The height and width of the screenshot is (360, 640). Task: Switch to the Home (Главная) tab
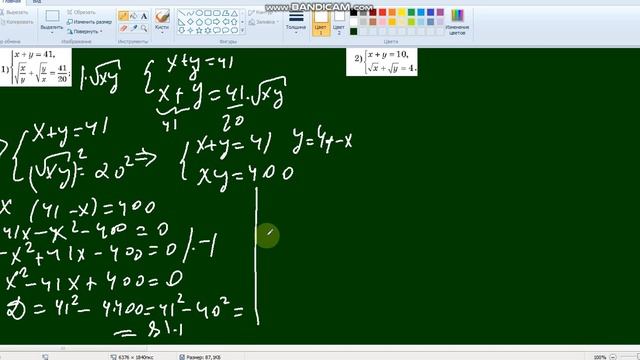[x=11, y=2]
